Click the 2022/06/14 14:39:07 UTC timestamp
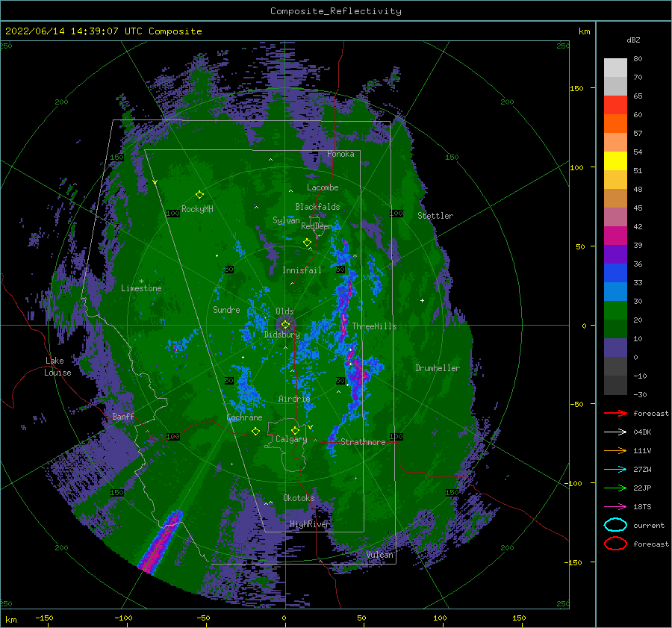The width and height of the screenshot is (672, 628). pos(104,31)
